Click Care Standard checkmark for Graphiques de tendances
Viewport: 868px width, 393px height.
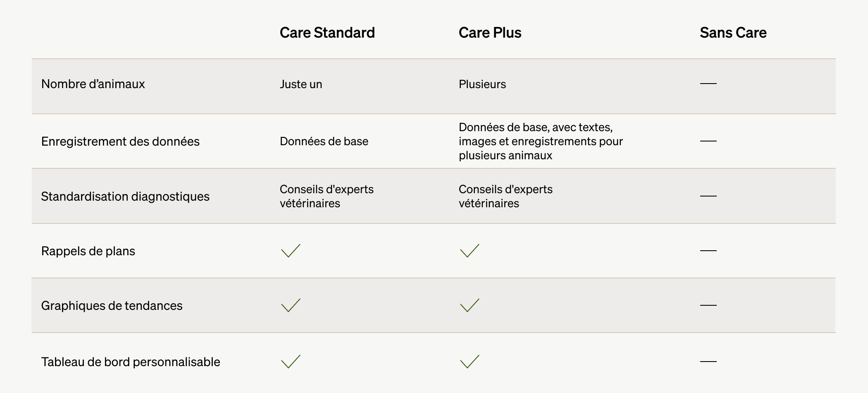tap(291, 305)
